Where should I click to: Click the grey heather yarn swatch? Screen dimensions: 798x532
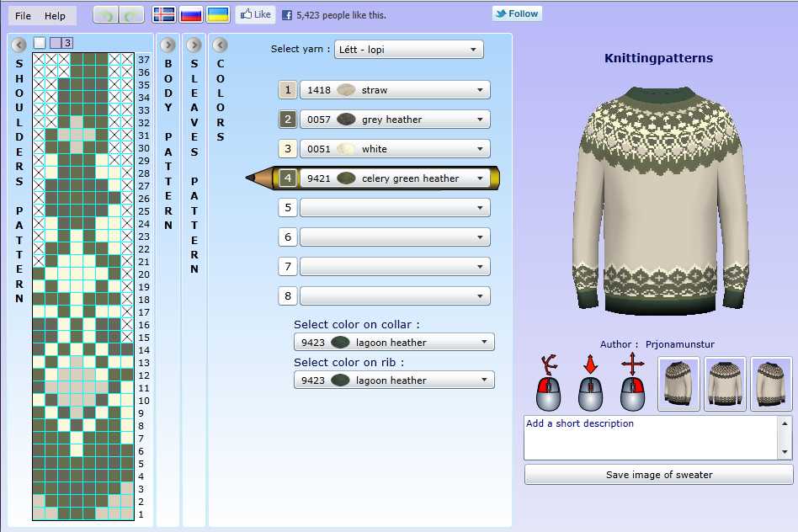click(x=346, y=120)
